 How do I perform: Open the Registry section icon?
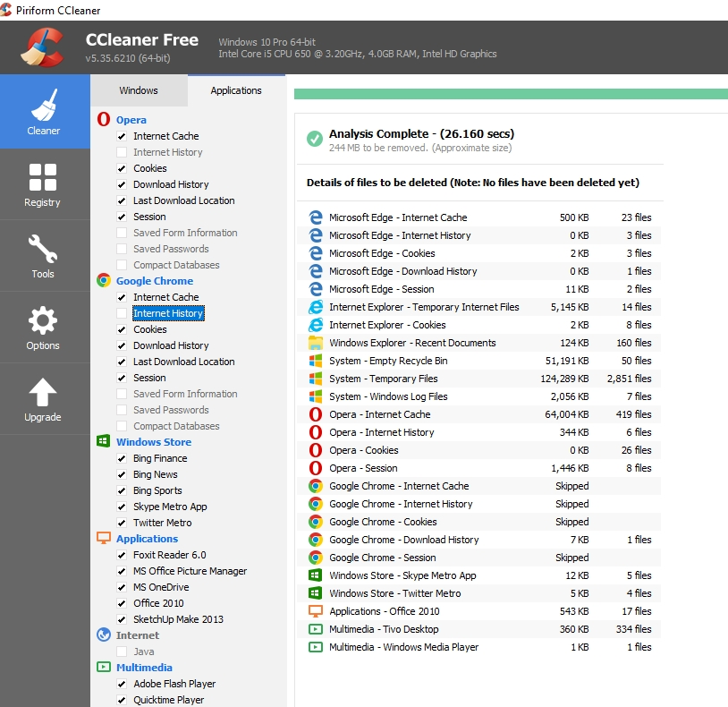coord(43,177)
